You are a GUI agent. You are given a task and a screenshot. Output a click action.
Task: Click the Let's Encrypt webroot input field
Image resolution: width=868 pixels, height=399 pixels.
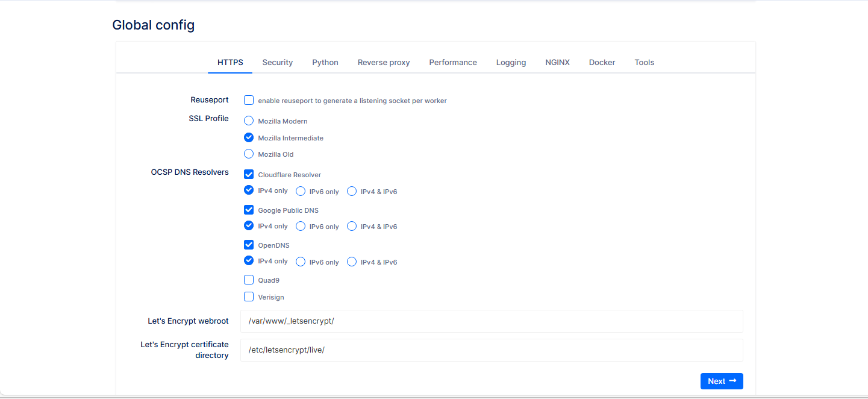pos(492,321)
